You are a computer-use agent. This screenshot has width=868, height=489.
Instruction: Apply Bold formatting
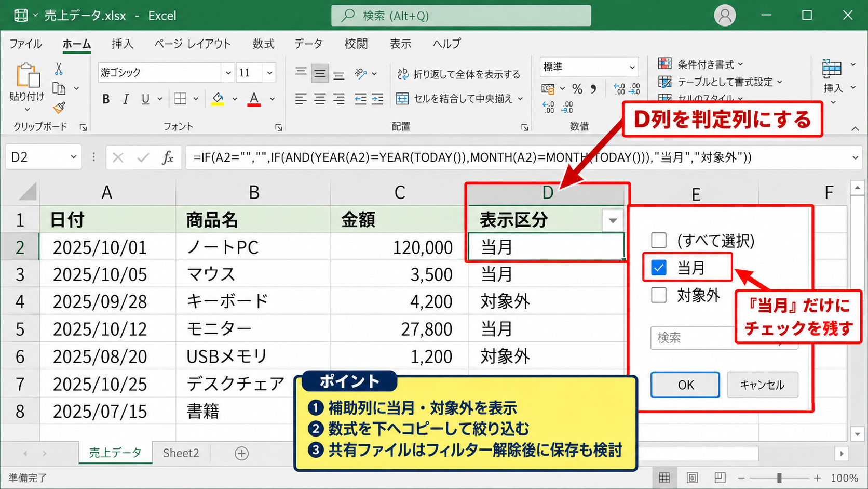coord(106,99)
